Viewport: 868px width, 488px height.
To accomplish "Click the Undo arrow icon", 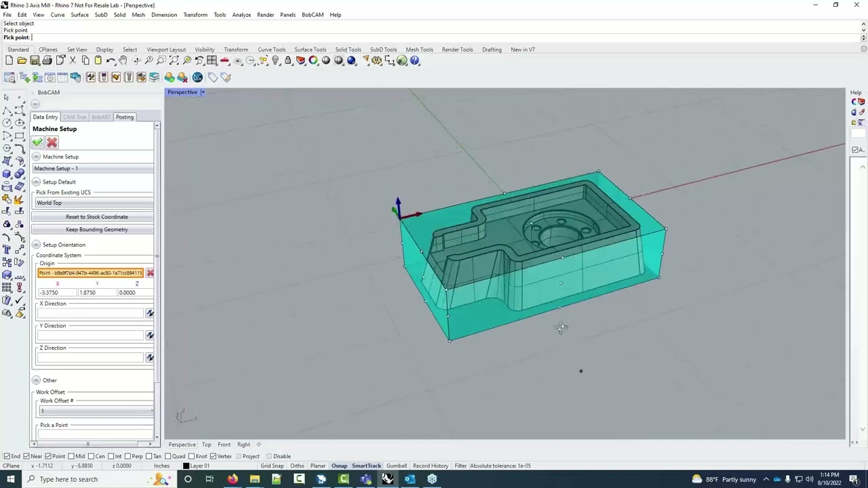I will click(x=111, y=60).
